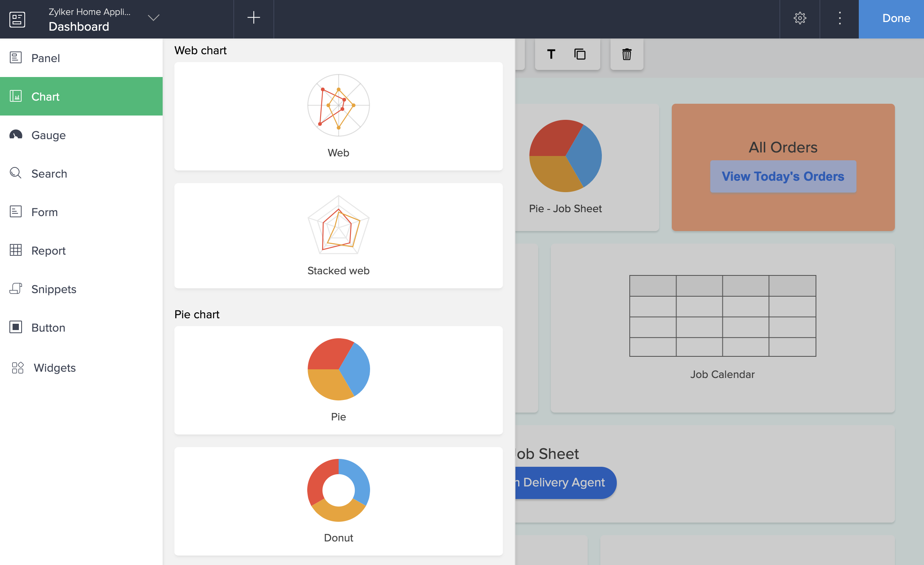Click the View Today's Orders button

(783, 176)
